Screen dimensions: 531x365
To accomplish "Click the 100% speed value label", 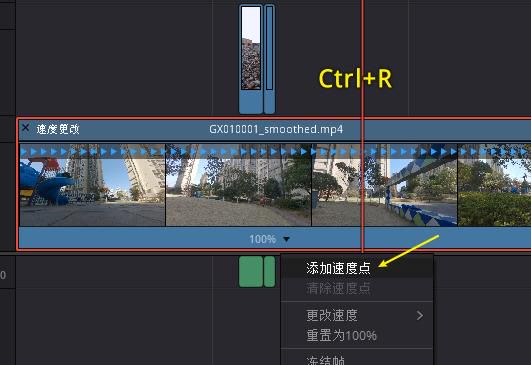I will (263, 239).
